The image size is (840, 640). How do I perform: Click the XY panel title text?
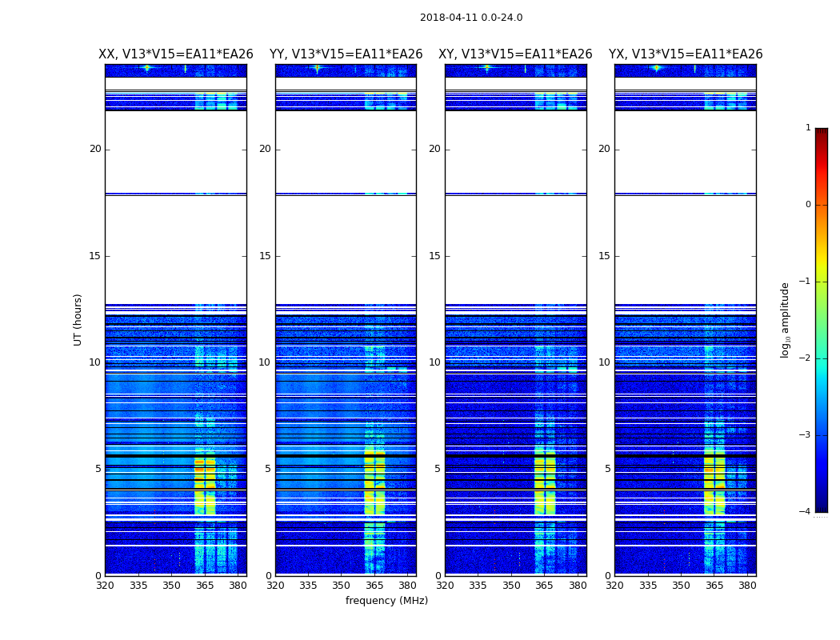(x=515, y=54)
